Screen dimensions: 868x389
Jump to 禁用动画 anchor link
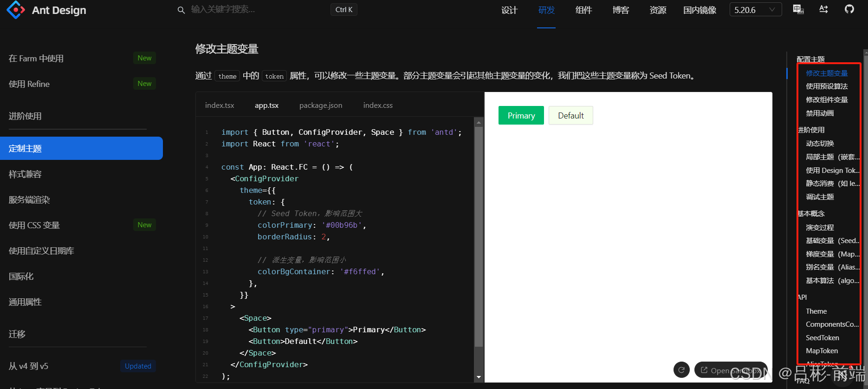(x=820, y=113)
